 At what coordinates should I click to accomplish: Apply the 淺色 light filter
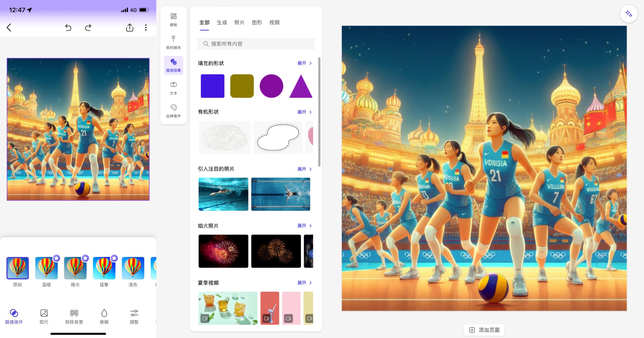133,268
